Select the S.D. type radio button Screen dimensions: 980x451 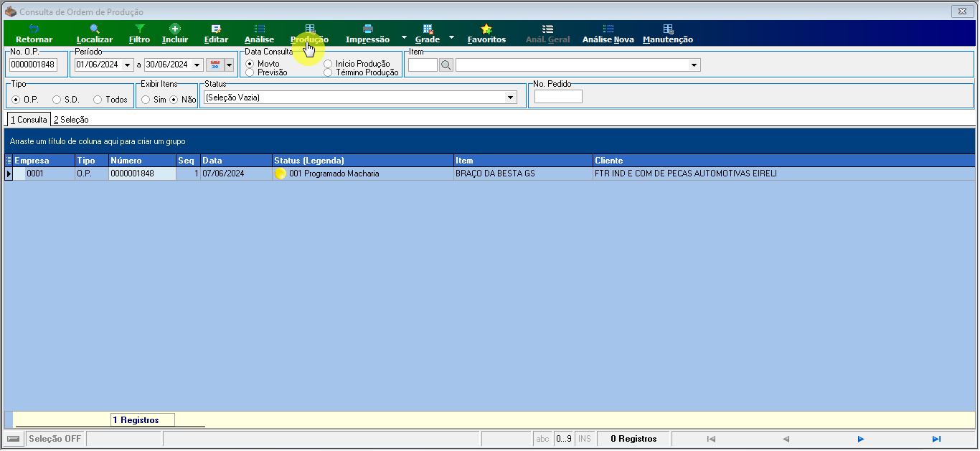57,100
